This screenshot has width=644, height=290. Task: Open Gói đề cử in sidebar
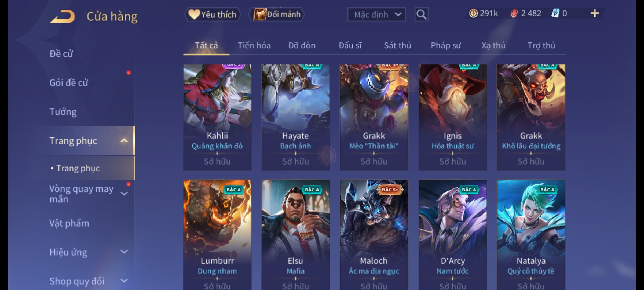[69, 83]
